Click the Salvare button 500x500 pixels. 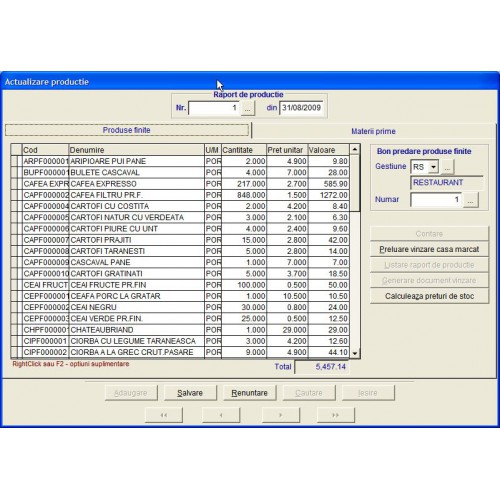tap(190, 393)
